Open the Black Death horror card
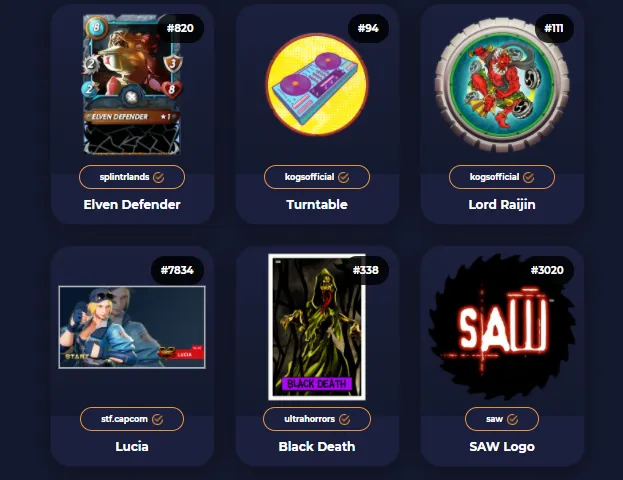 coord(317,327)
